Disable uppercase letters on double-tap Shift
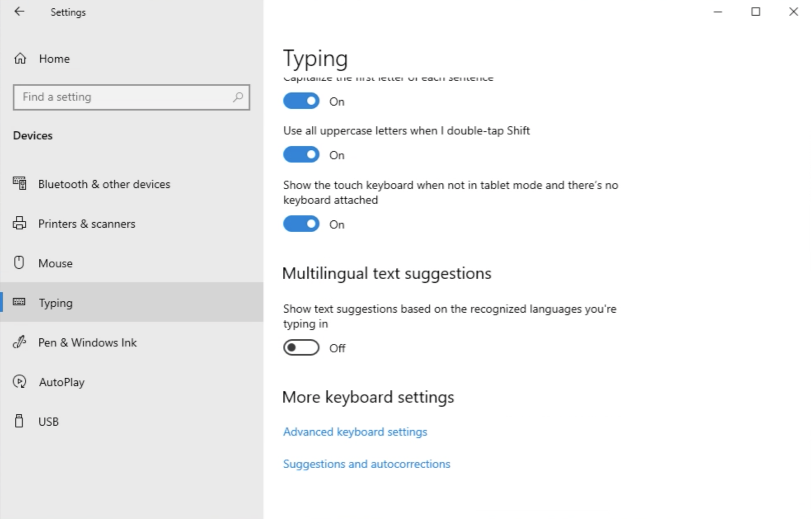The image size is (812, 519). [x=301, y=154]
